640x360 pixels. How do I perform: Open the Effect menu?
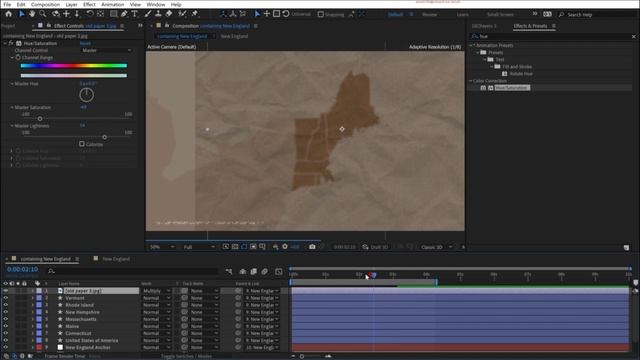(89, 4)
